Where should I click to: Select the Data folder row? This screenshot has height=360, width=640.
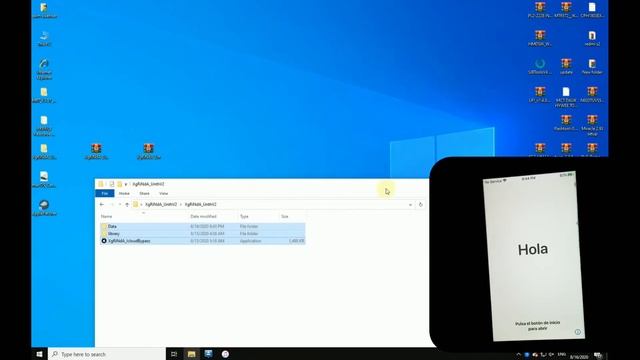tap(202, 226)
